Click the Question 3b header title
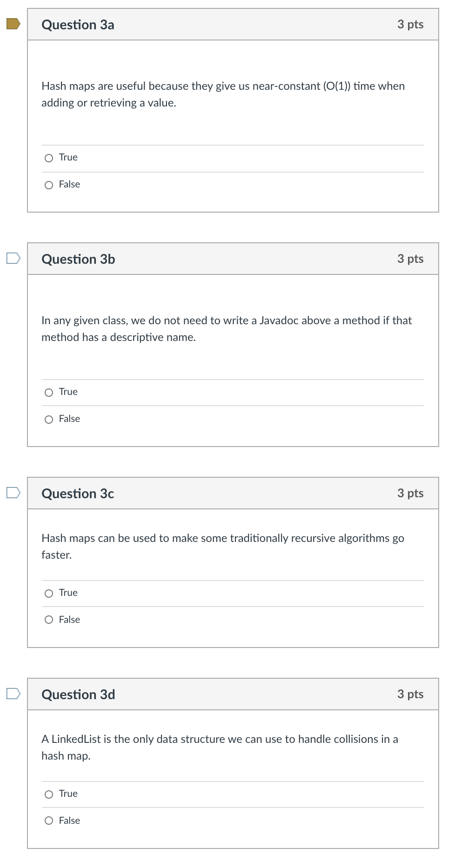This screenshot has height=868, width=468. point(78,259)
